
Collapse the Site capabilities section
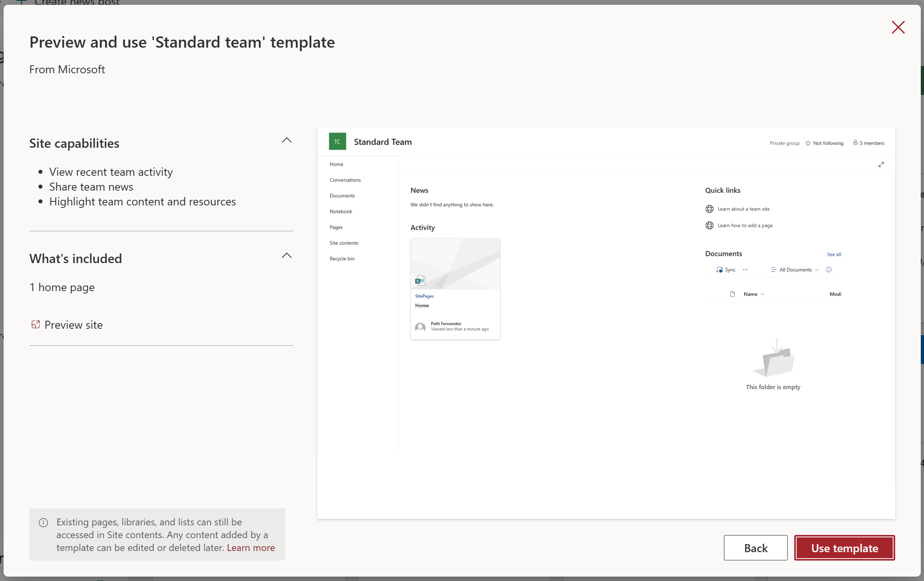pyautogui.click(x=286, y=141)
